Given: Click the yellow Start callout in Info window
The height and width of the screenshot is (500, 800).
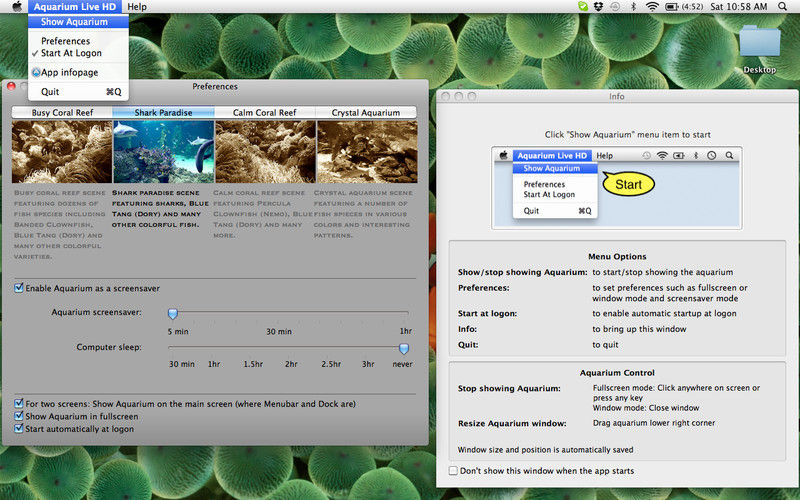Looking at the screenshot, I should coord(628,184).
